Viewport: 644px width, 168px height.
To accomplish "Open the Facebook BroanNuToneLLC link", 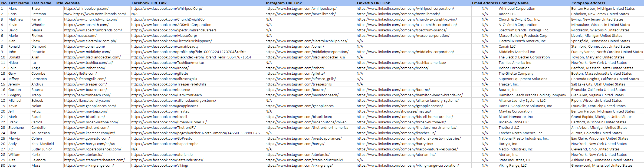I will 169,122.
